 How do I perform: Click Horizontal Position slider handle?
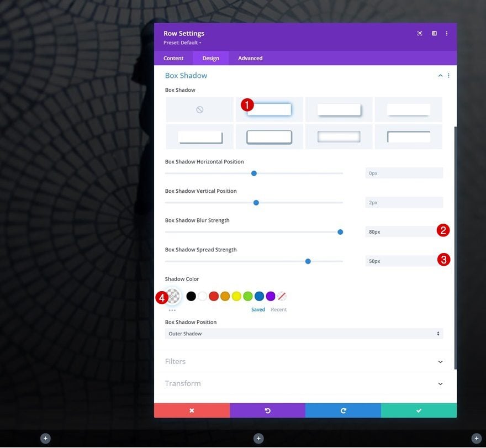coord(254,173)
